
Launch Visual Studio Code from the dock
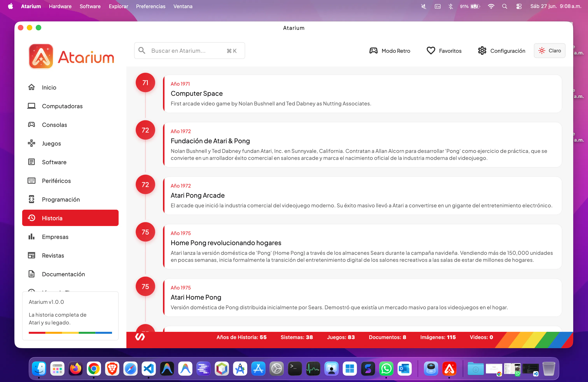[149, 369]
